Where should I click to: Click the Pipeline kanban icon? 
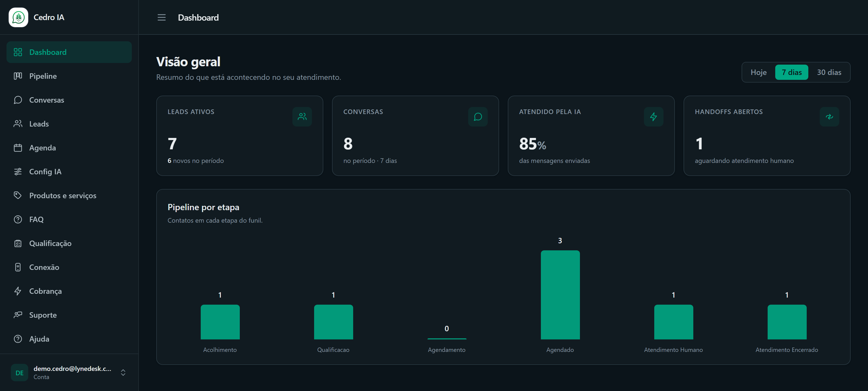(x=18, y=76)
